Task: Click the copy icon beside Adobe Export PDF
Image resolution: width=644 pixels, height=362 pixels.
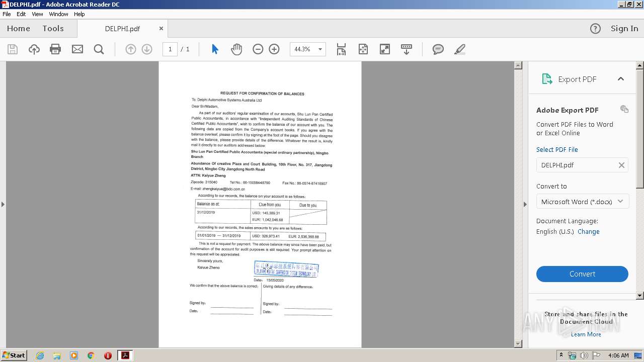Action: point(624,109)
